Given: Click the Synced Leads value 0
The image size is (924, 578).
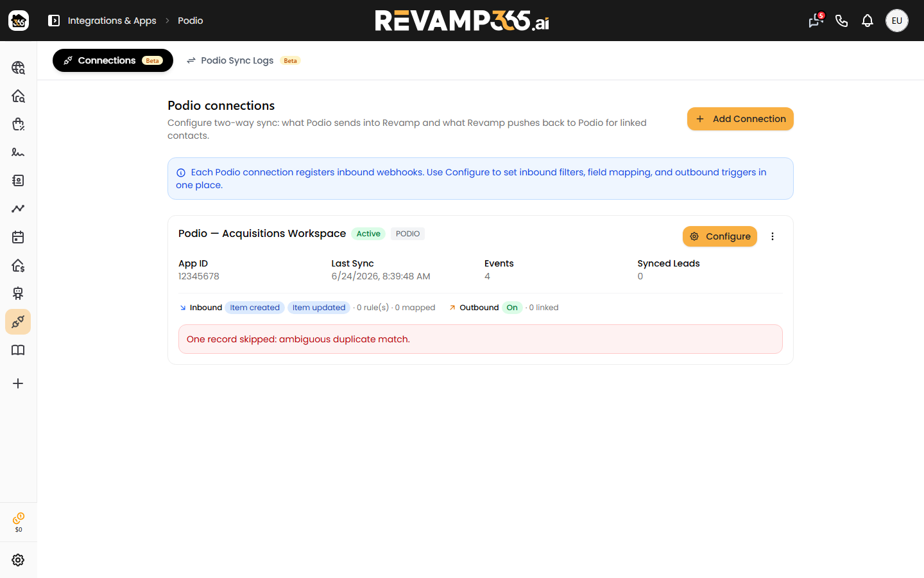Looking at the screenshot, I should pos(640,276).
